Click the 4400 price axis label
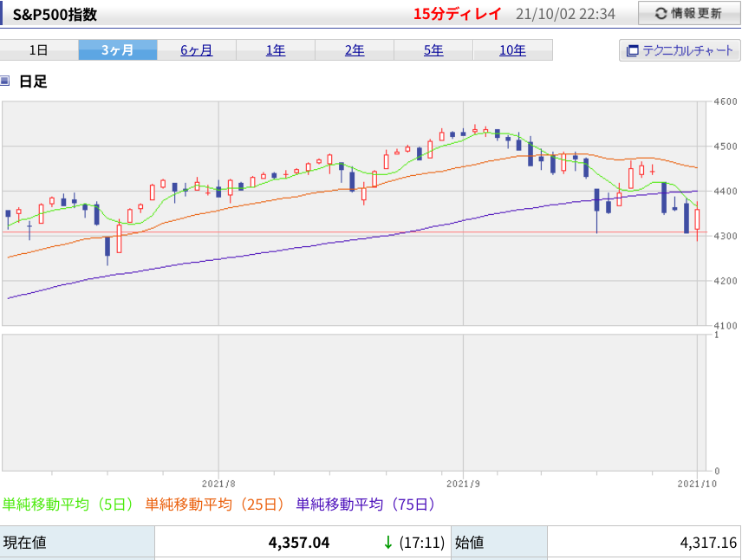This screenshot has height=560, width=742. pos(726,192)
